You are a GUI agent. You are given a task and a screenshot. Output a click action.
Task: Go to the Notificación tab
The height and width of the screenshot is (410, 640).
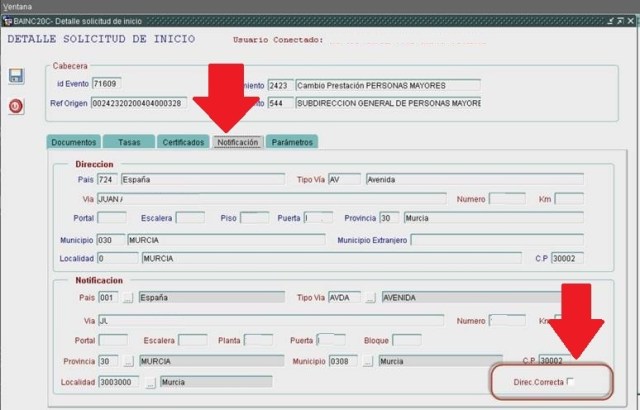238,142
